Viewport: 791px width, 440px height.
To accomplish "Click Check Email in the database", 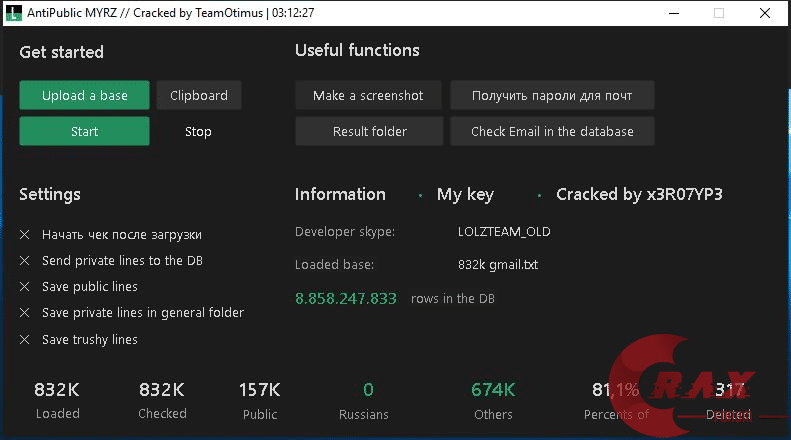I will (552, 131).
